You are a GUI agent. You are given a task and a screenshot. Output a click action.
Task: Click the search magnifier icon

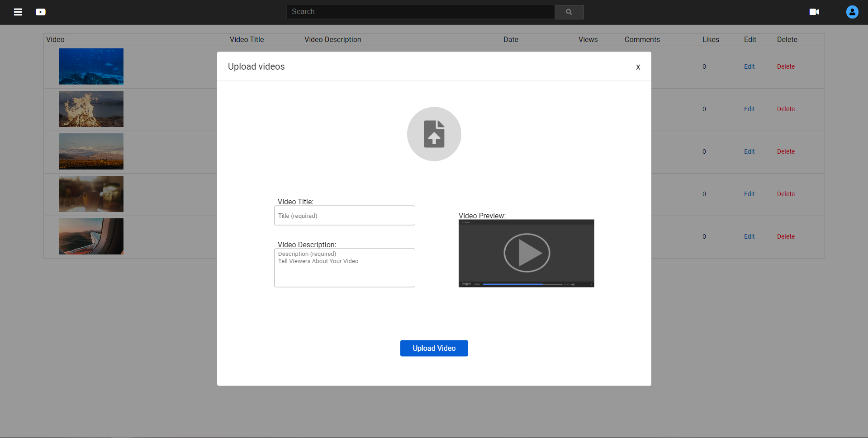coord(569,12)
